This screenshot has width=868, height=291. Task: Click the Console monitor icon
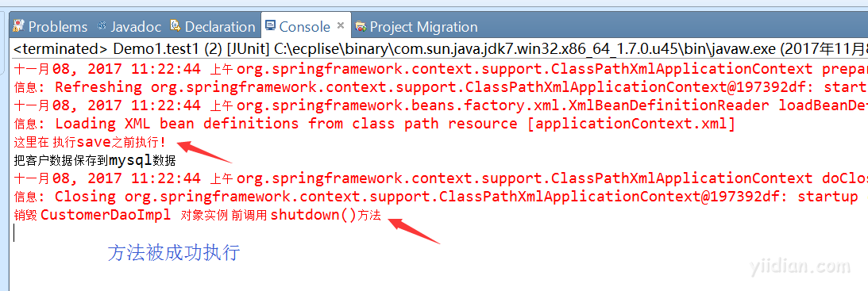270,25
